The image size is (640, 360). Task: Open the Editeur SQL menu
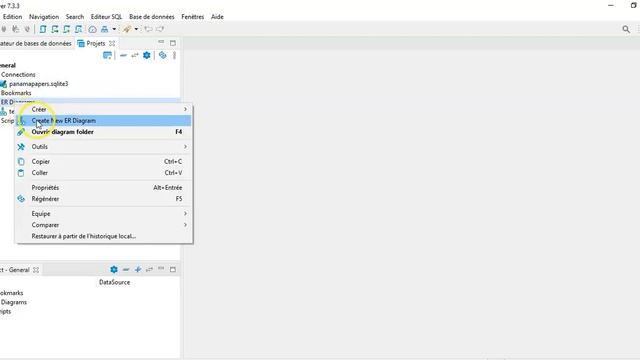click(106, 17)
